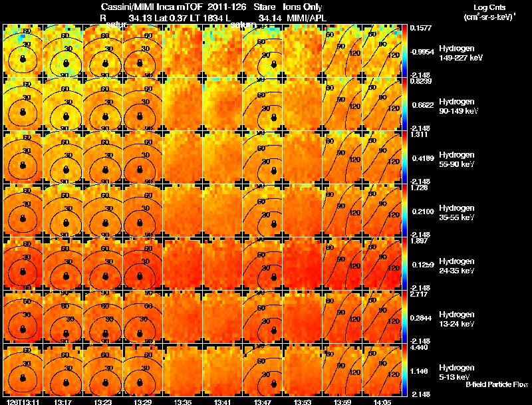Click Saturn marker in 13:29 column, 24-35 keV row
Image resolution: width=532 pixels, height=405 pixels.
(x=140, y=276)
